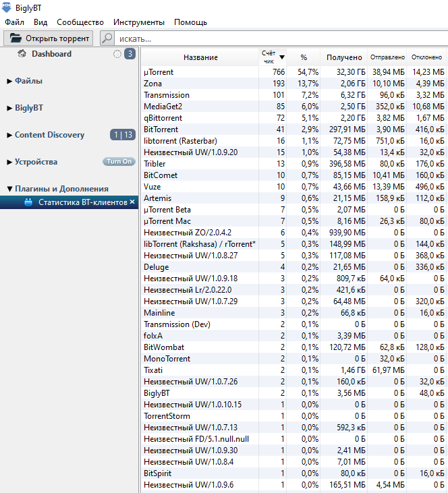Screen dimensions: 448x493
Task: Select the µTorrent row
Action: (x=294, y=72)
